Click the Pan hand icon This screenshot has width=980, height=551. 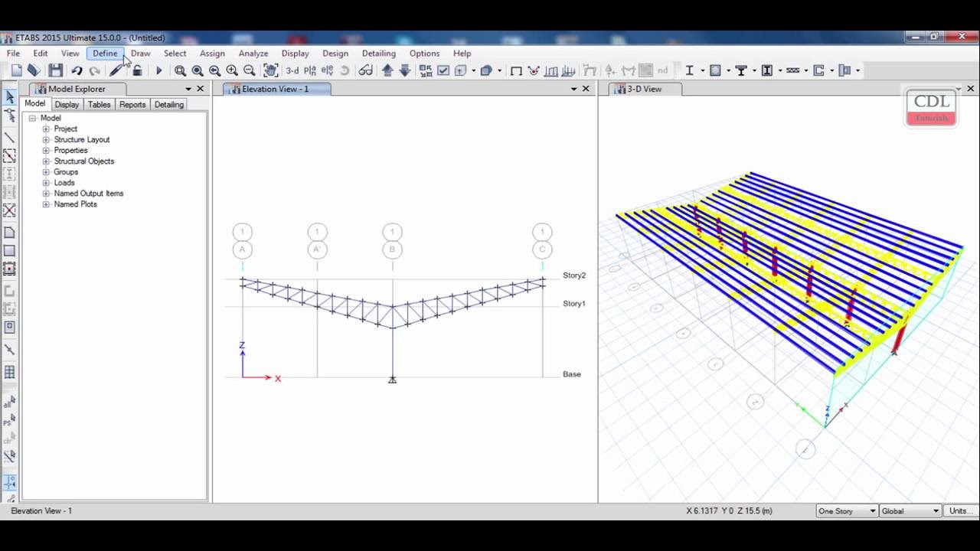tap(271, 70)
